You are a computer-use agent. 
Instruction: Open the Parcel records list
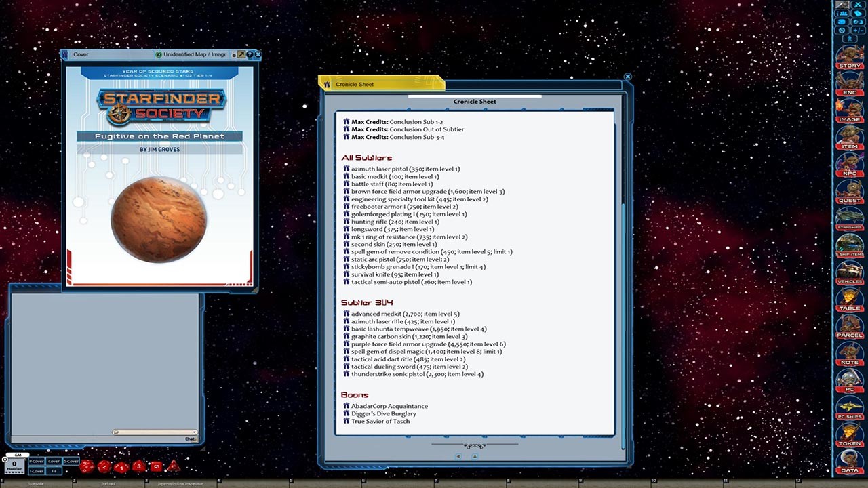[x=849, y=327]
